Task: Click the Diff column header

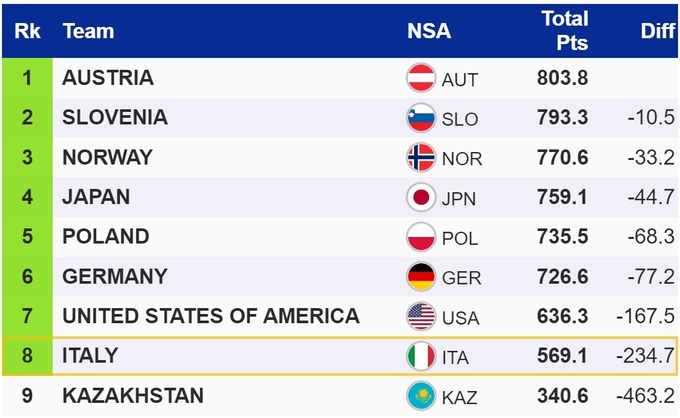Action: [657, 31]
